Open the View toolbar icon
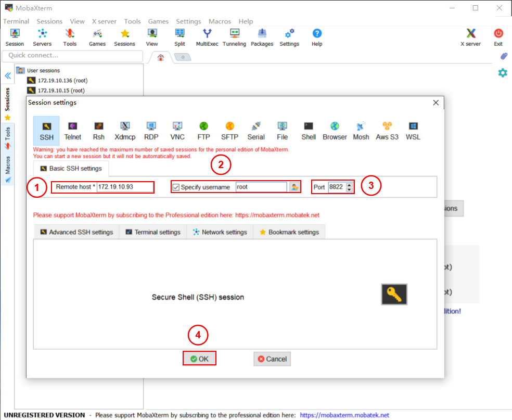Screen dimensions: 512x420 point(152,37)
